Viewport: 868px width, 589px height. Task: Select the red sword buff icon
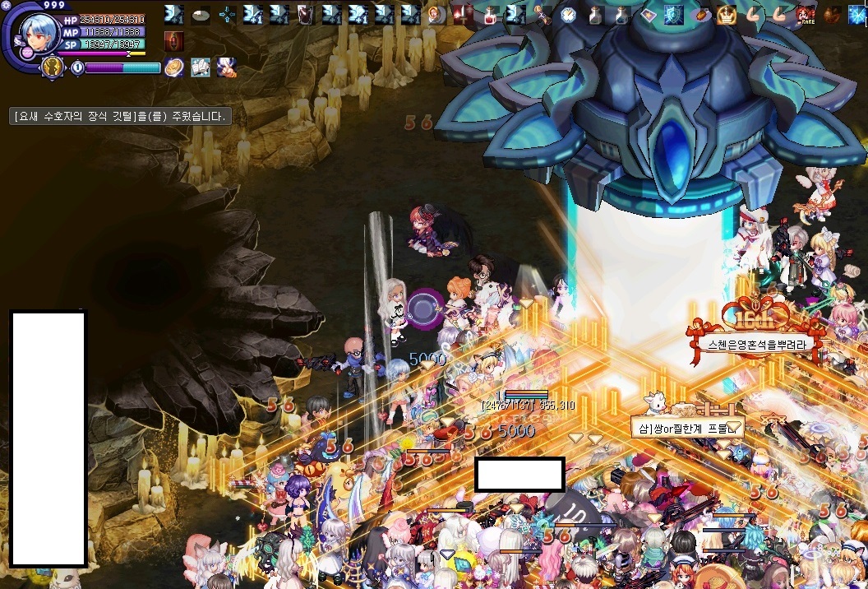click(x=463, y=16)
